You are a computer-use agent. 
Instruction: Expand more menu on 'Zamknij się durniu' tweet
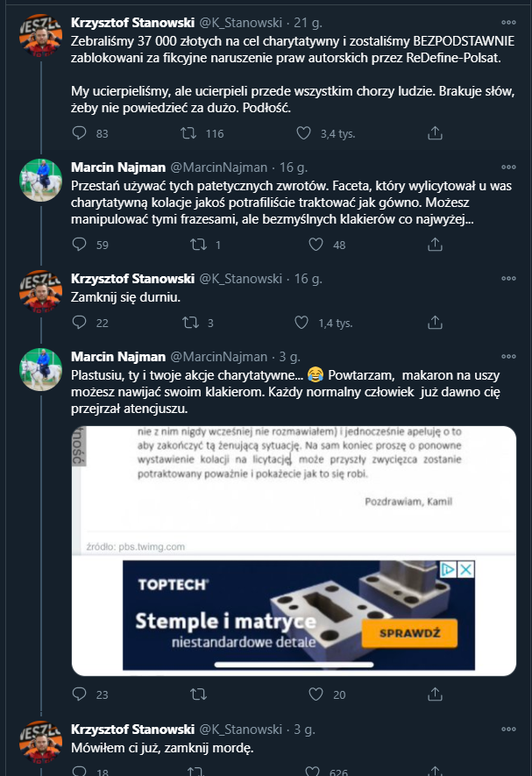[x=508, y=277]
